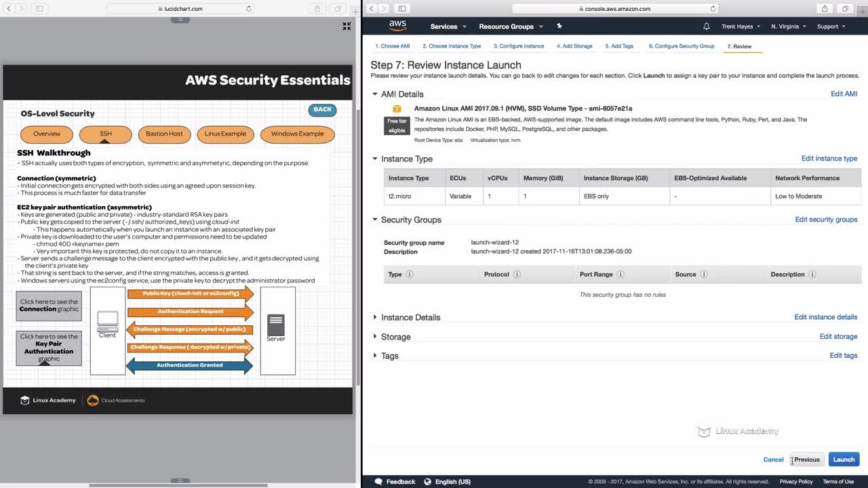This screenshot has height=488, width=868.
Task: Open the N. Virginia region selector
Action: [788, 26]
